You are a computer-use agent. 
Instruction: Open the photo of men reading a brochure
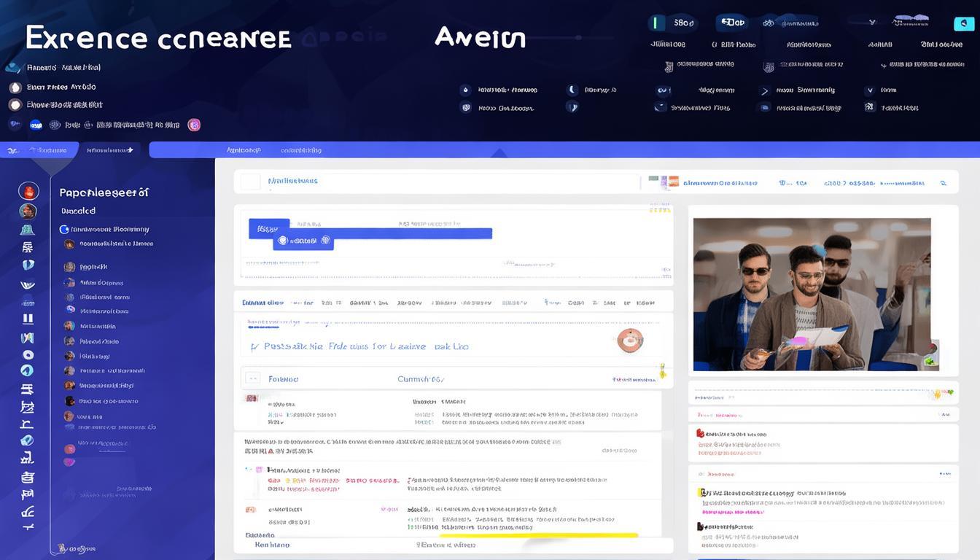(812, 294)
